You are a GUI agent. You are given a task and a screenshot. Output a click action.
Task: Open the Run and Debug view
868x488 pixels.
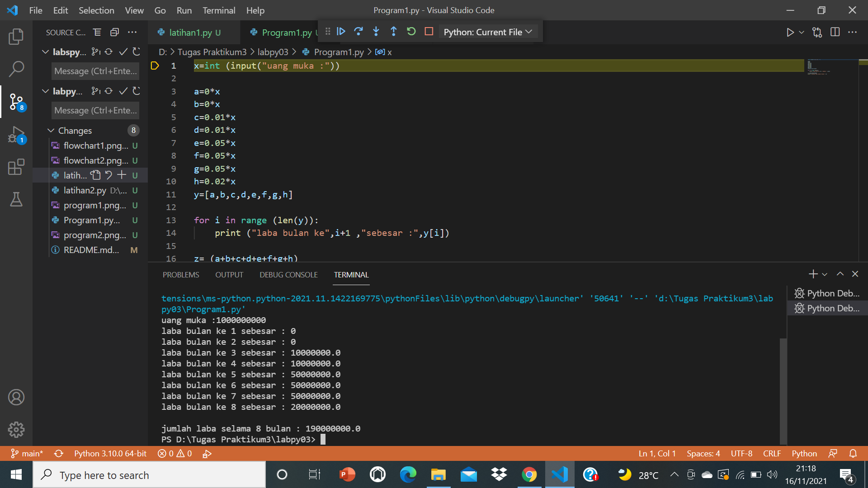(x=16, y=134)
